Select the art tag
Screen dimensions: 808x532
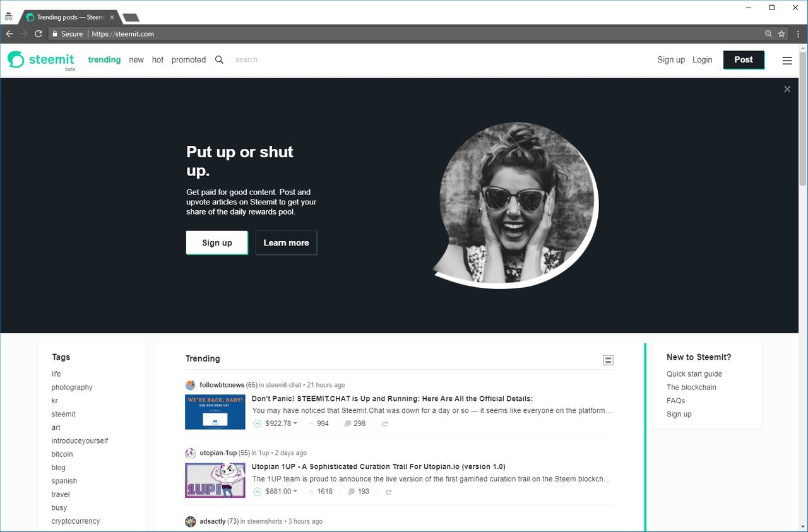click(x=56, y=427)
